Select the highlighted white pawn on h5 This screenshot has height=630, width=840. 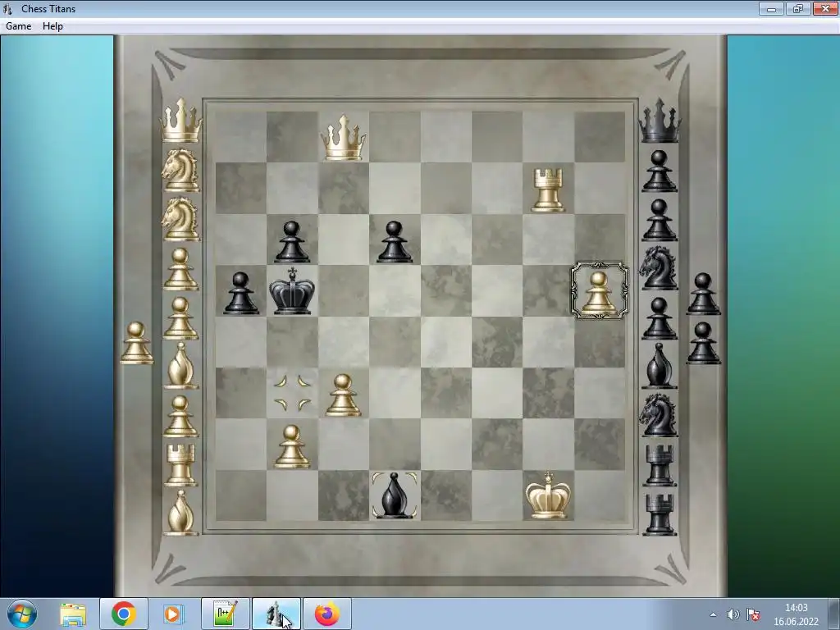(599, 291)
